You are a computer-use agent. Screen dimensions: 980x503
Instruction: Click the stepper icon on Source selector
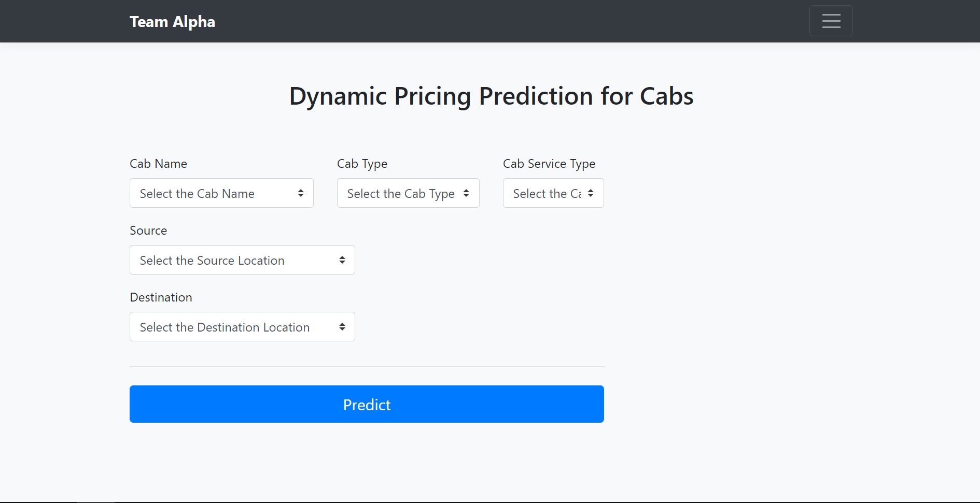pyautogui.click(x=342, y=260)
